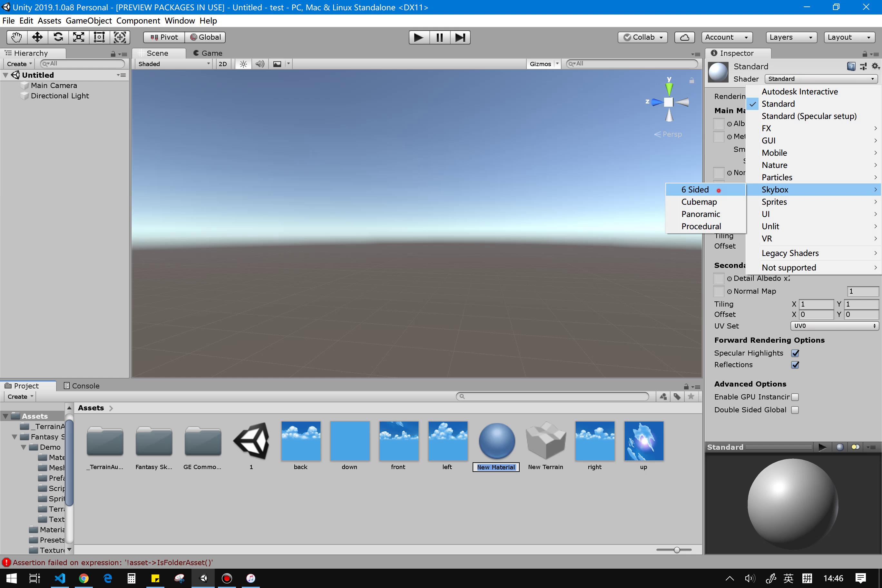This screenshot has width=882, height=588.
Task: Start Play mode
Action: pyautogui.click(x=419, y=37)
